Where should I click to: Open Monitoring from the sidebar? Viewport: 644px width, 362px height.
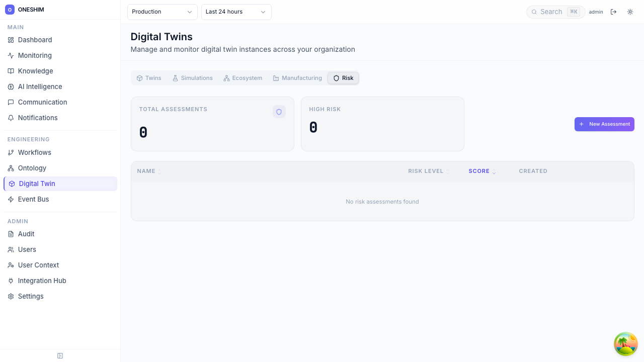click(35, 55)
